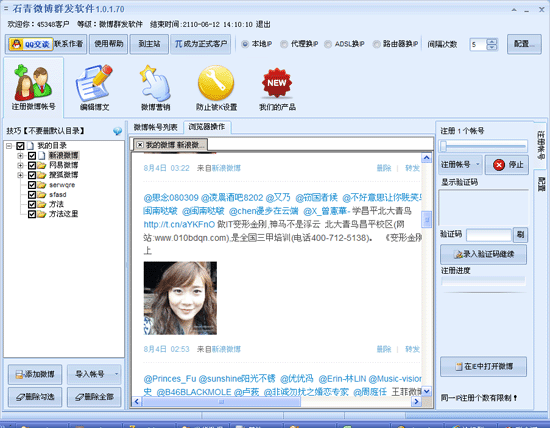Toggle checkbox for serwqre
550x428 pixels.
[32, 185]
